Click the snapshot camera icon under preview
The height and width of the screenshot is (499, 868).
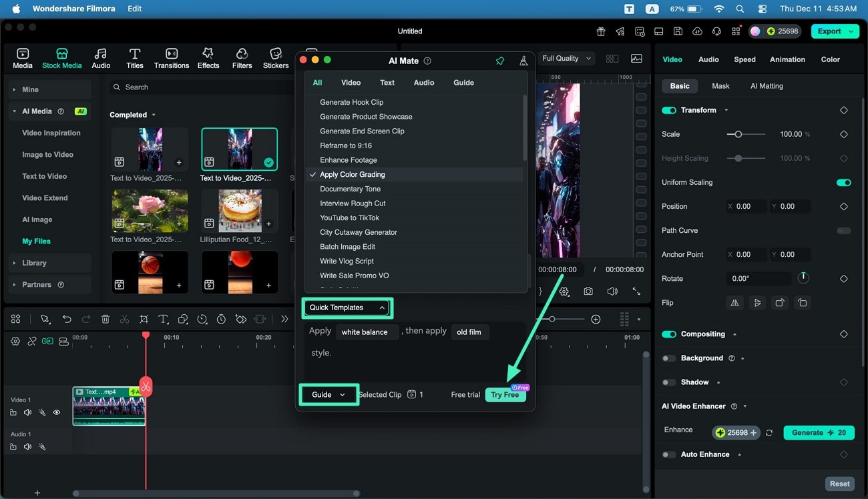point(588,292)
